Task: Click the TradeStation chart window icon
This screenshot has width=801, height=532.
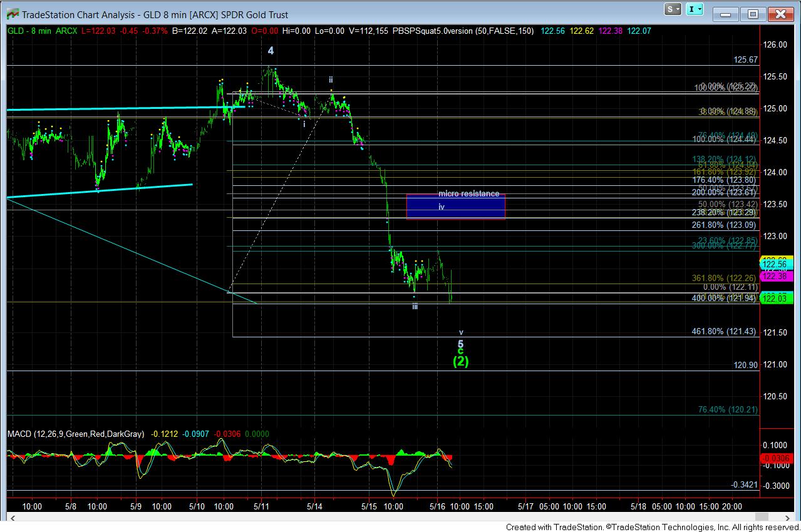Action: (x=11, y=14)
